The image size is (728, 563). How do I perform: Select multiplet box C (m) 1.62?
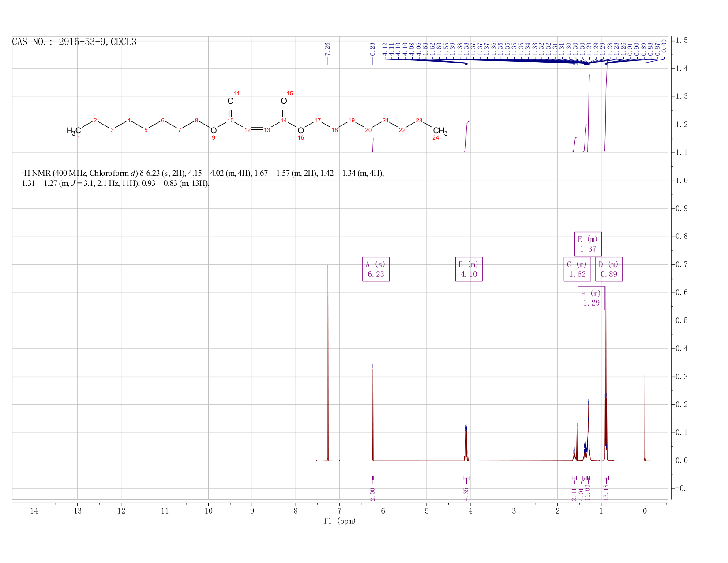[577, 269]
